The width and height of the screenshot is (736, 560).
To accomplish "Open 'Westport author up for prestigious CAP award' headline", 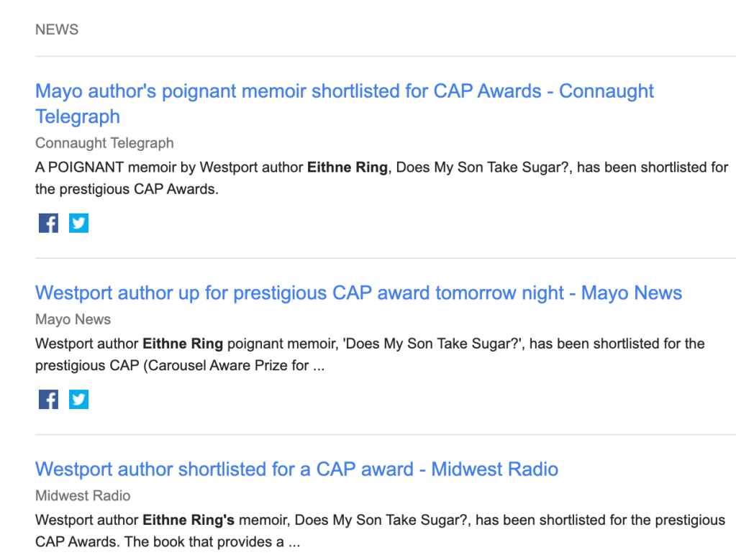I will (x=358, y=293).
